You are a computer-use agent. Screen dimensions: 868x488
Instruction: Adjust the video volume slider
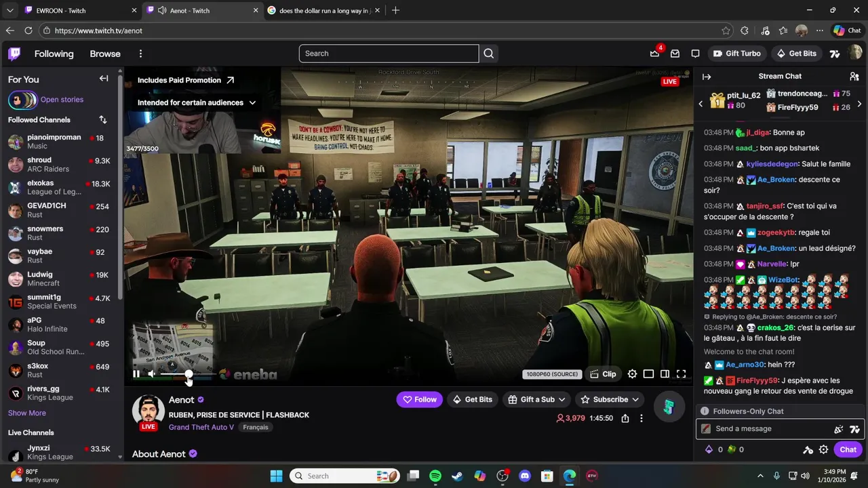189,373
